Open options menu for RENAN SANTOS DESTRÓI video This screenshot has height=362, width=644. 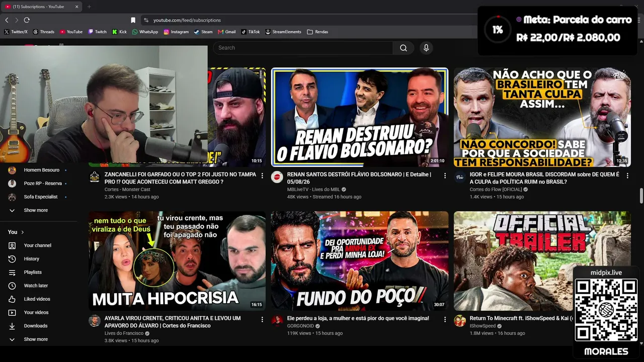(445, 175)
